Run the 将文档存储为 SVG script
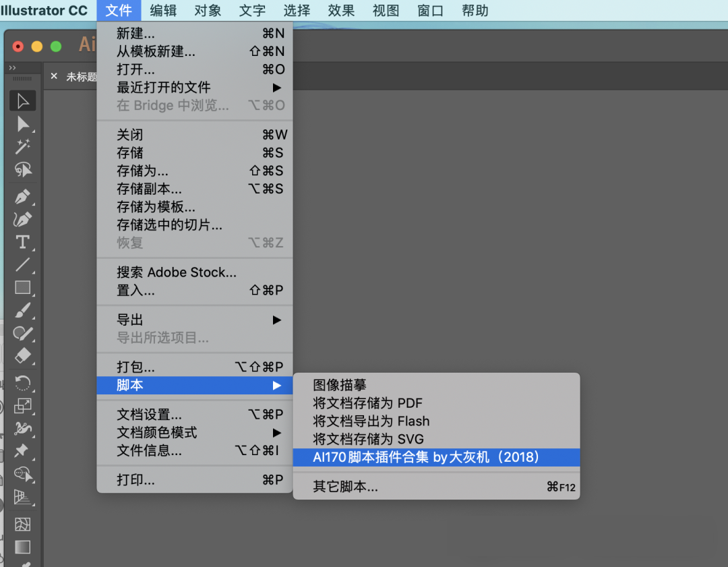The height and width of the screenshot is (567, 728). point(436,440)
